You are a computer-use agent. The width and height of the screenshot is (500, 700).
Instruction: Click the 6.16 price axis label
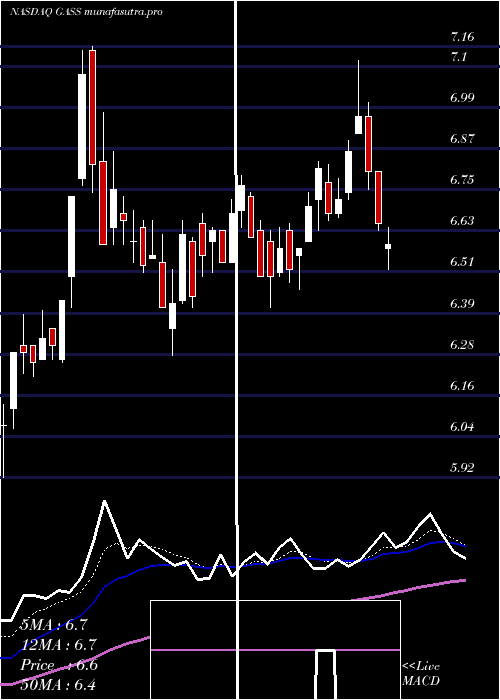click(462, 385)
